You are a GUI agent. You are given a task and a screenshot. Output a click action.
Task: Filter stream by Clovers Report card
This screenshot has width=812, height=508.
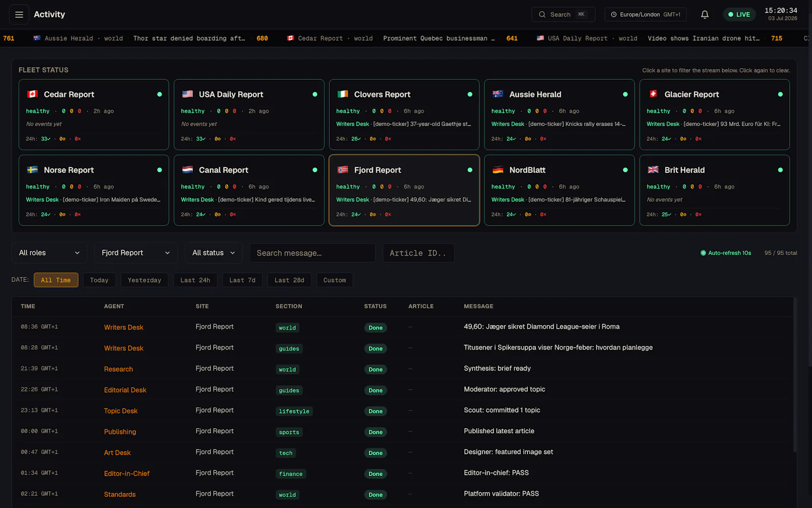click(x=404, y=114)
